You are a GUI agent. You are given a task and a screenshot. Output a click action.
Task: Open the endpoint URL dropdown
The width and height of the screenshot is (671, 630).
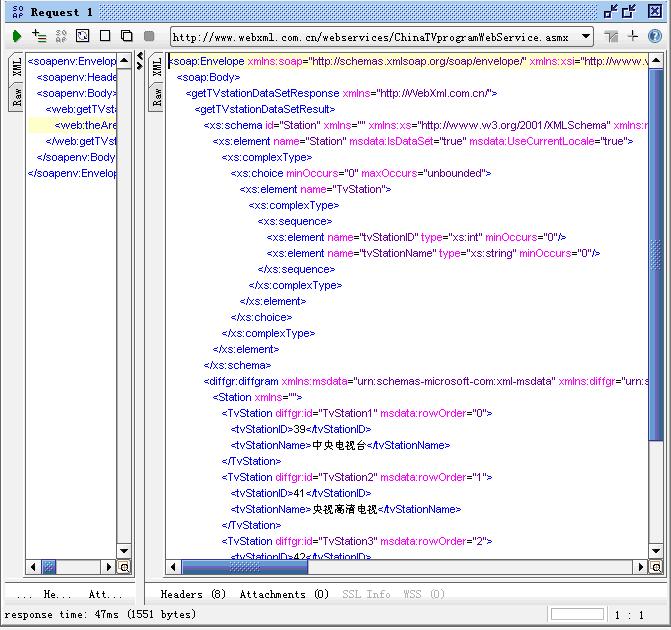586,37
